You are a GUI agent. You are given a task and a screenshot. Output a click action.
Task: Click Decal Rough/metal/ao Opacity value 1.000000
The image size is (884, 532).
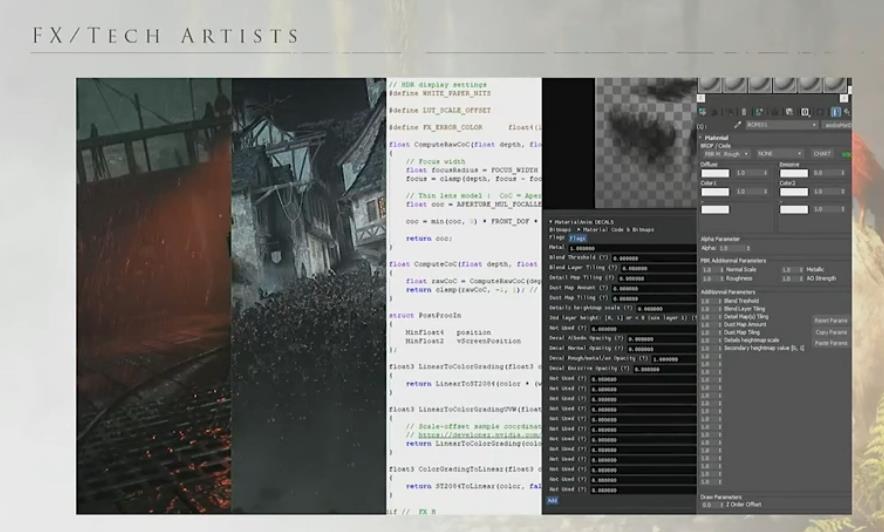[674, 359]
